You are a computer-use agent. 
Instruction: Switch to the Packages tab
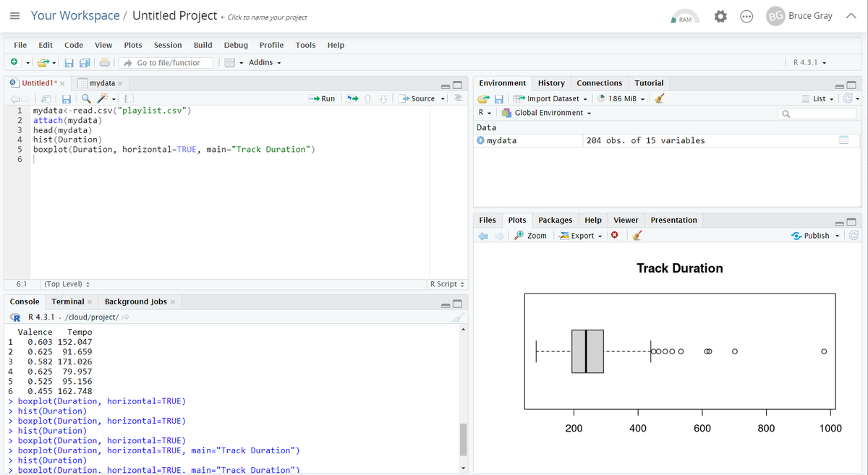(556, 220)
